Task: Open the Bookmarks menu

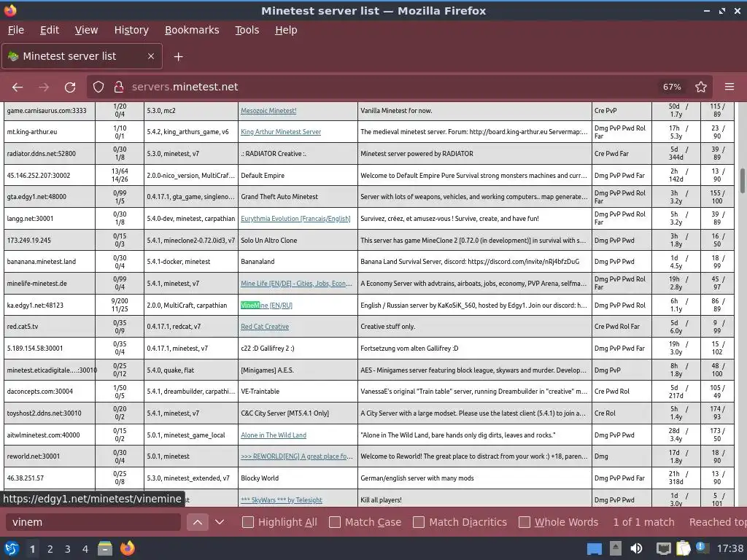Action: pos(192,30)
